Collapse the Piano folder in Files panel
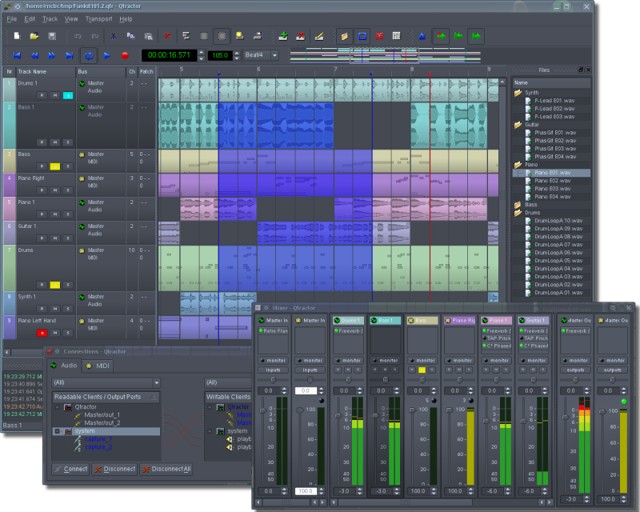The image size is (640, 512). (x=518, y=165)
